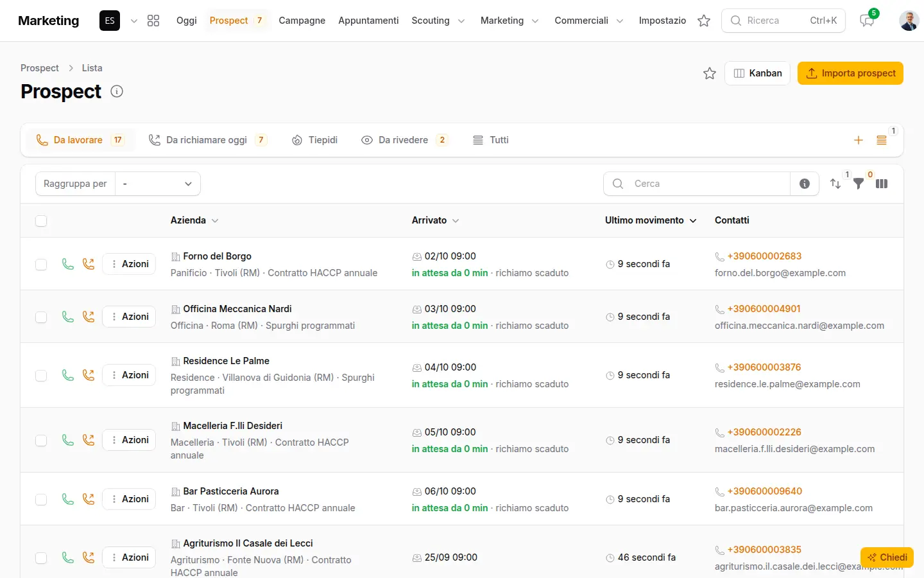Call Residence Le Palme with the green phone icon
The height and width of the screenshot is (578, 924).
click(x=68, y=375)
